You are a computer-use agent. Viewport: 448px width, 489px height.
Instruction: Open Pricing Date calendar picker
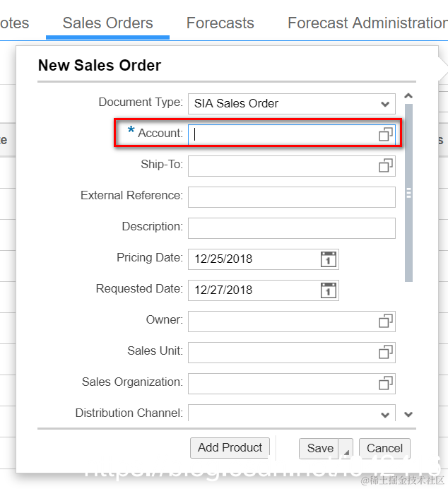point(329,259)
